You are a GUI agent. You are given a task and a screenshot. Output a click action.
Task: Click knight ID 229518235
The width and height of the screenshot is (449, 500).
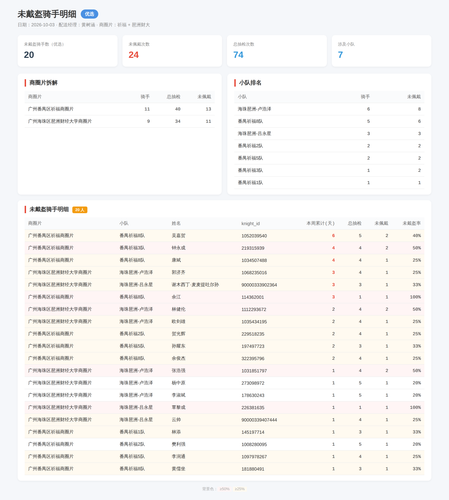click(x=253, y=334)
